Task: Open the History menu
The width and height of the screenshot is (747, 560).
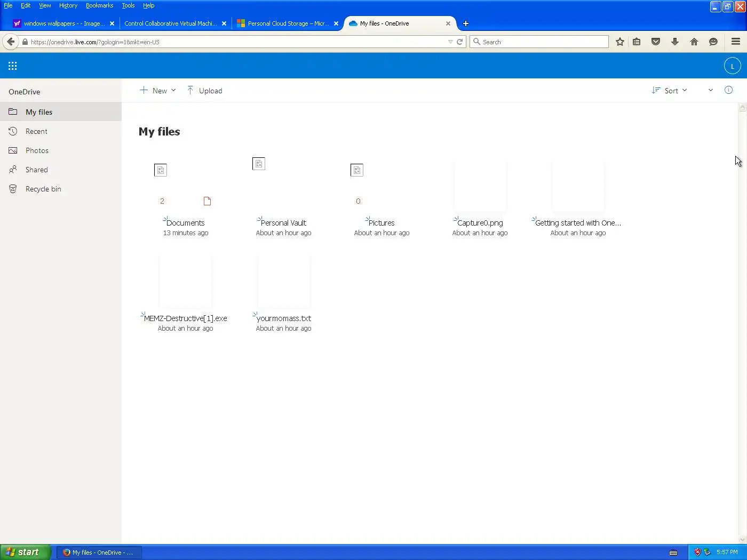Action: [68, 5]
